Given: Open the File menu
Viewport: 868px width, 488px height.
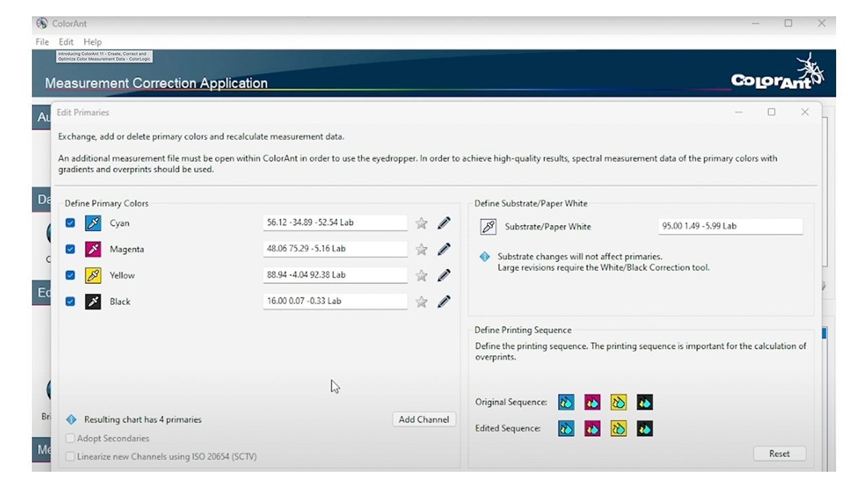Looking at the screenshot, I should (x=42, y=42).
